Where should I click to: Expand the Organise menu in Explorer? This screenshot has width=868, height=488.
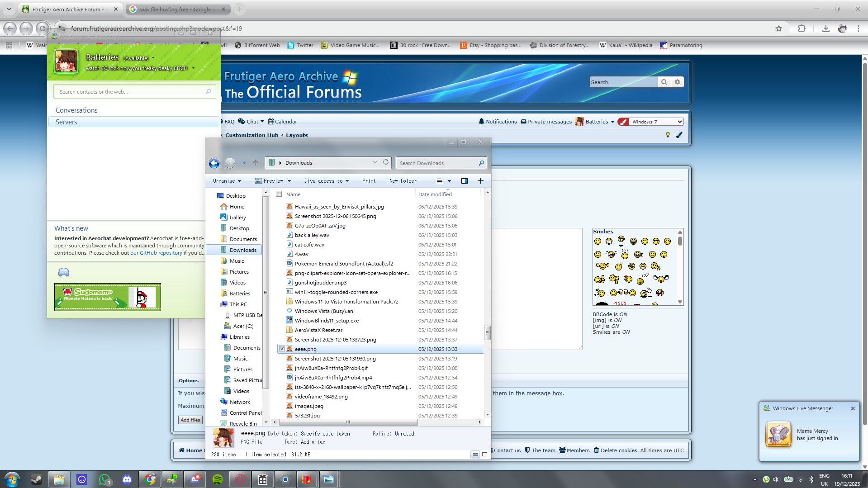[227, 181]
